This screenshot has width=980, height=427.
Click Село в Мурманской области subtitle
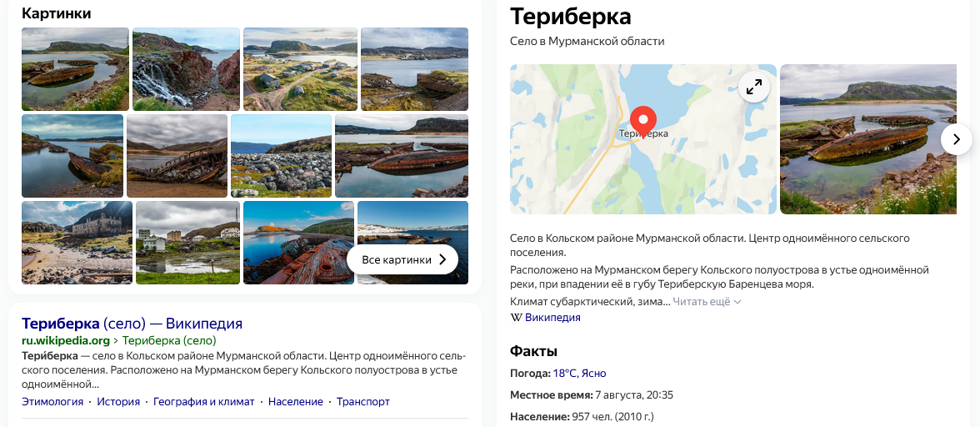pyautogui.click(x=587, y=41)
